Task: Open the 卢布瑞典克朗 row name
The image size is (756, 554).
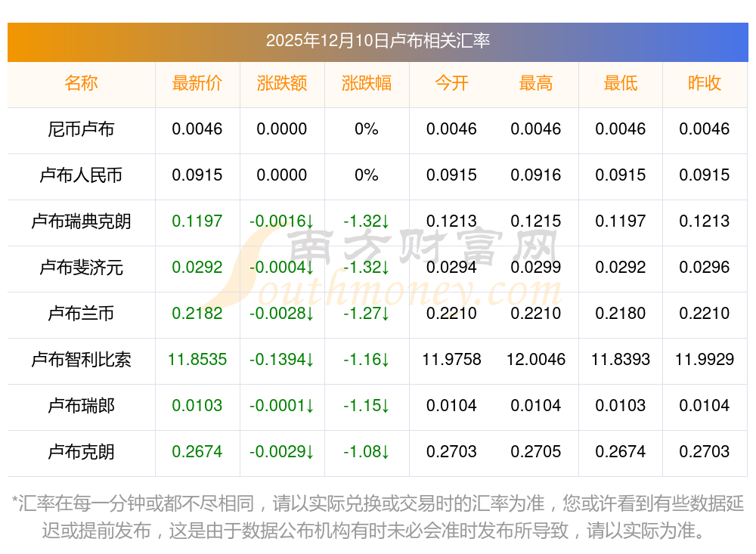Action: [81, 221]
